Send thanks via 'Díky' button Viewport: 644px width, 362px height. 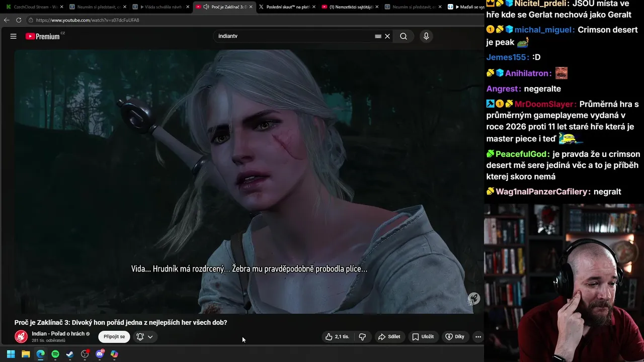pos(455,337)
